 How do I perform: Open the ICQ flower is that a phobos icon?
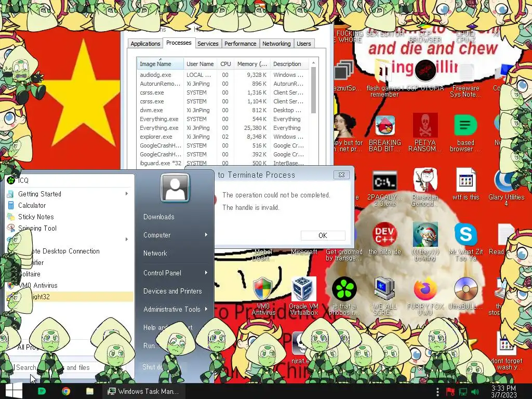click(x=344, y=289)
